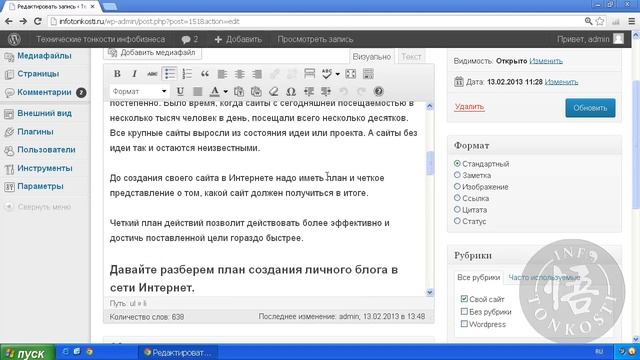Remove formatting with eraser icon
Image resolution: width=640 pixels, height=360 pixels.
(273, 91)
